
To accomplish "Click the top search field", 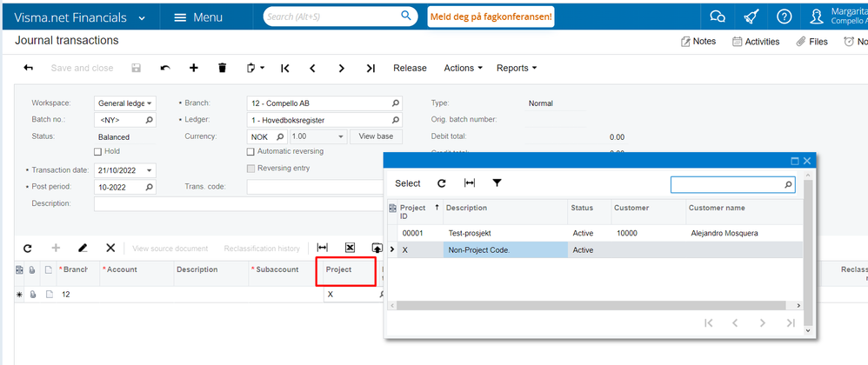I will pos(339,17).
